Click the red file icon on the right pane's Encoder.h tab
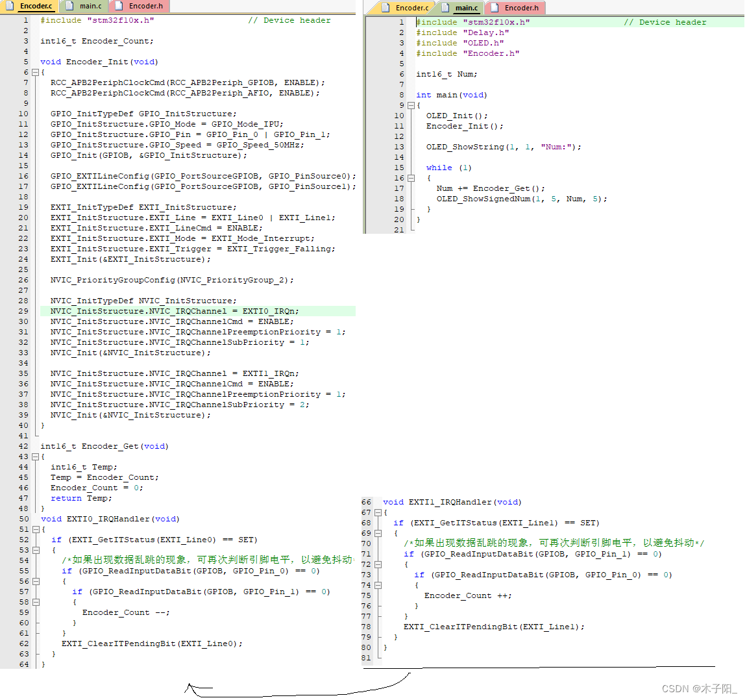This screenshot has height=700, width=747. [x=495, y=8]
